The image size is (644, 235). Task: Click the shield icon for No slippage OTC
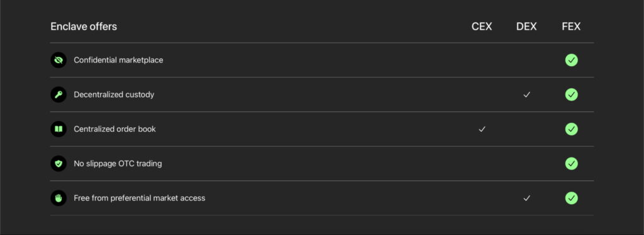tap(58, 164)
